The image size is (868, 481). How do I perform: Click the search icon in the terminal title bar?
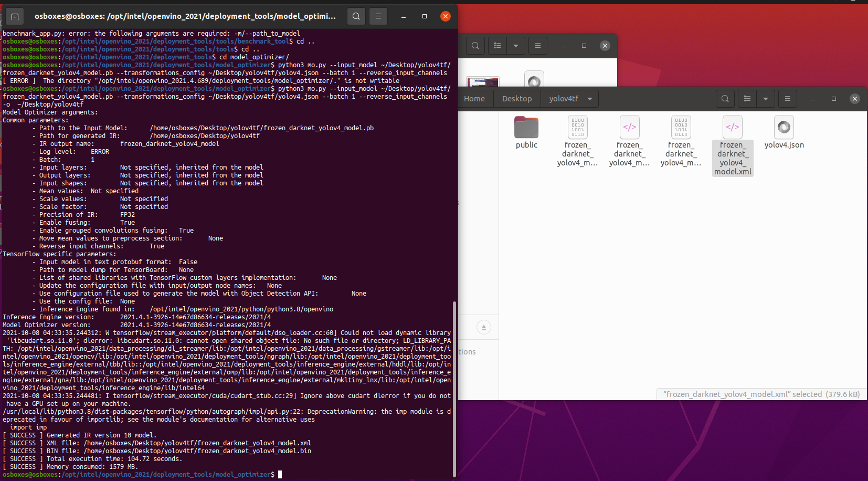[x=356, y=16]
